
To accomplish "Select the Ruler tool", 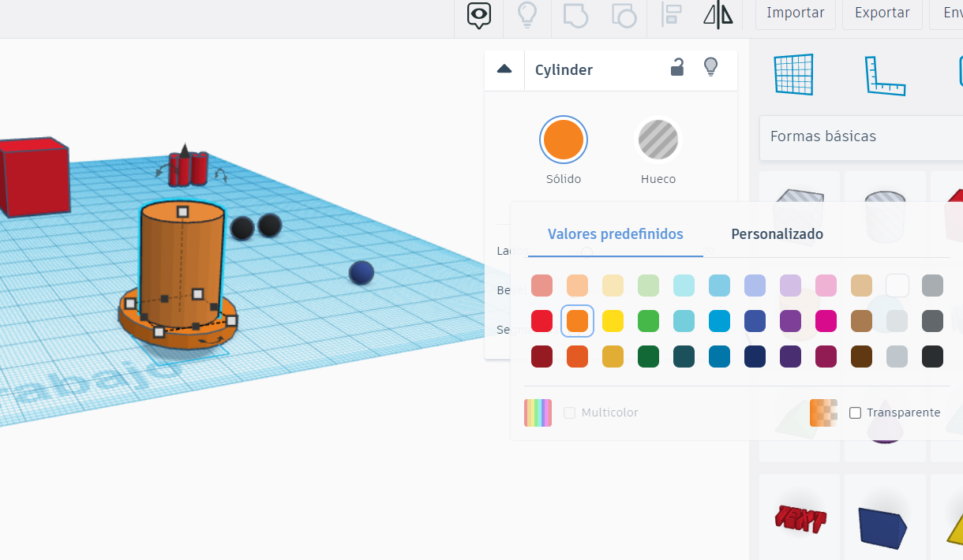I will click(885, 76).
